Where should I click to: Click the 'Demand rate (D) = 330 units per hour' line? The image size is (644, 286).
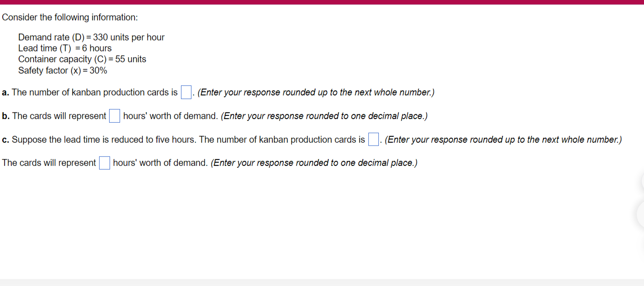[x=91, y=37]
